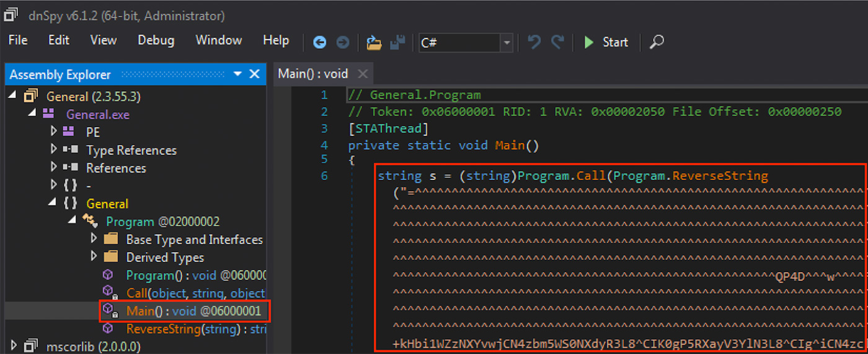
Task: Click the Start debugging button
Action: pos(606,42)
